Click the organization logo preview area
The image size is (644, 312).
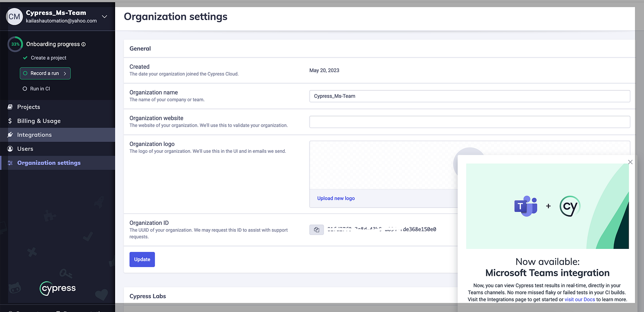(x=383, y=165)
